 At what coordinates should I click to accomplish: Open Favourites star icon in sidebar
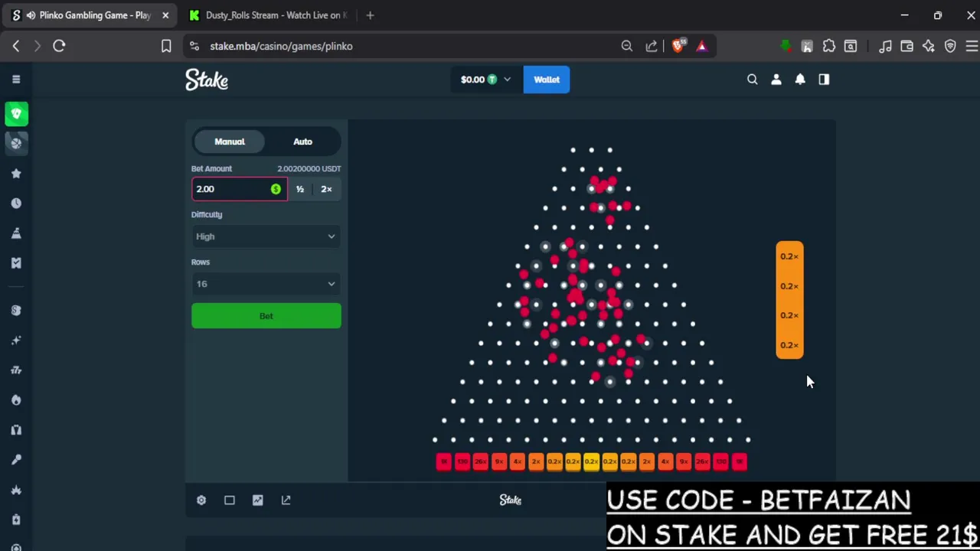pos(16,174)
